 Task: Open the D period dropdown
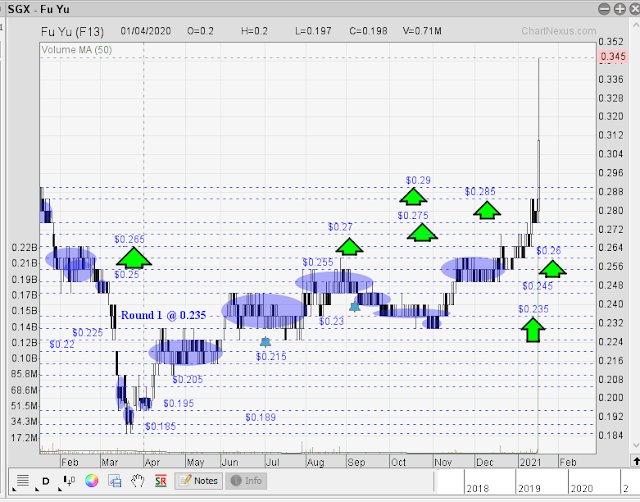(x=46, y=481)
